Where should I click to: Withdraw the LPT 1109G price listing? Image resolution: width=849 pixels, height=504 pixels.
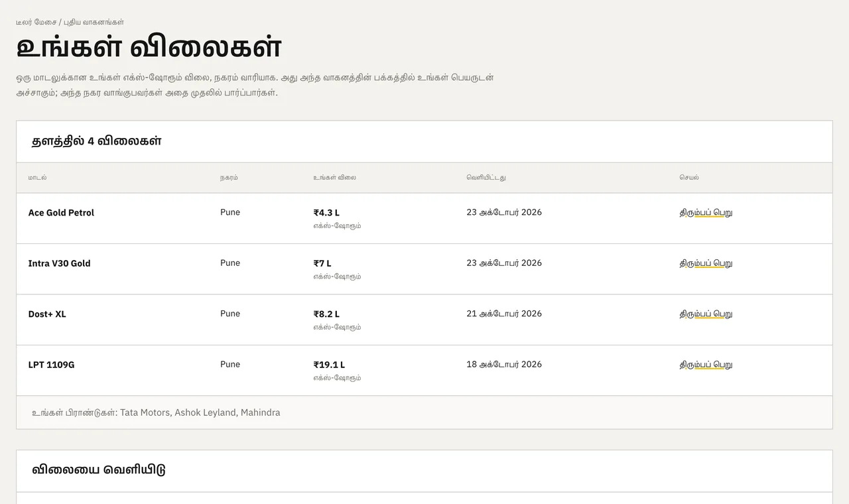(706, 365)
